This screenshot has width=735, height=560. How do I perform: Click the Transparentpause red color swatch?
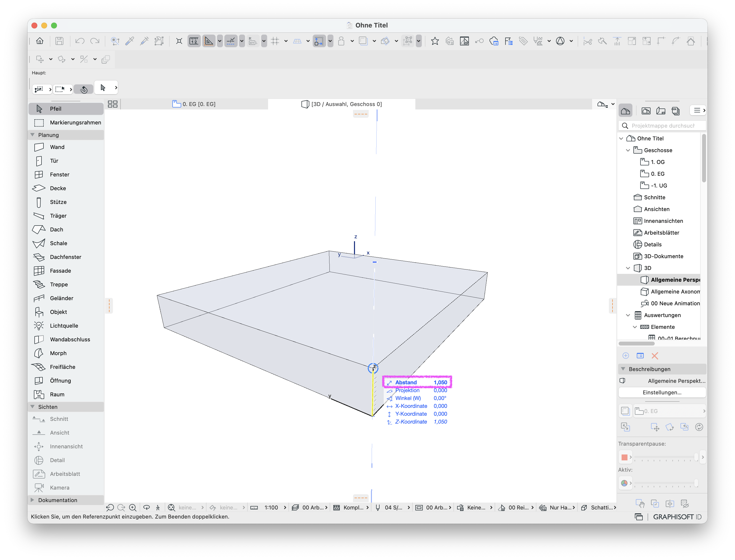(x=625, y=457)
